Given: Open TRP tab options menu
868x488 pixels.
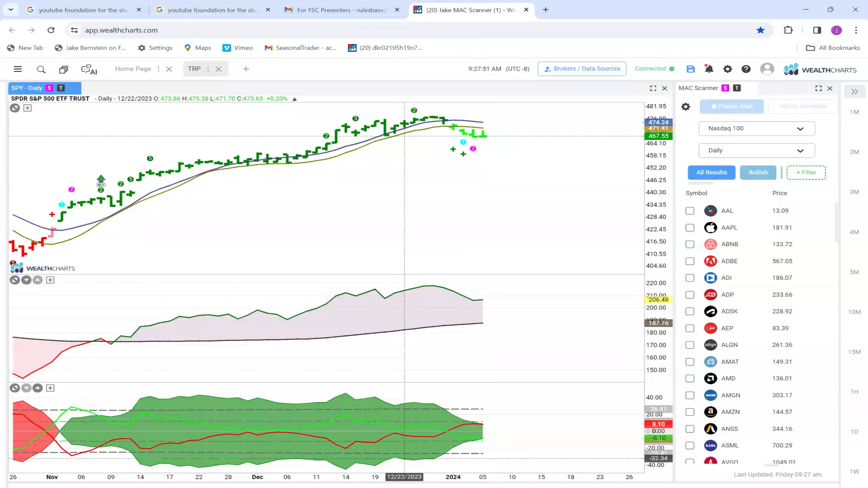Looking at the screenshot, I should 208,69.
